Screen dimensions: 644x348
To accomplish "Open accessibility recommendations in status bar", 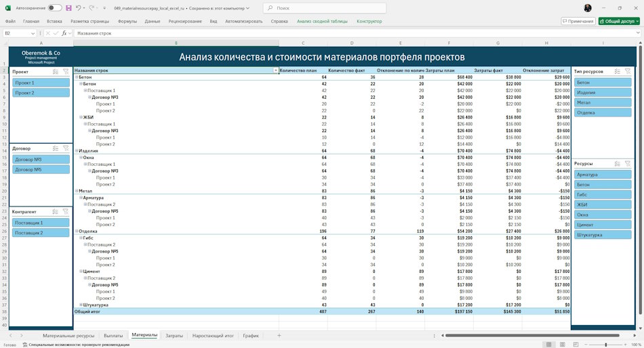I will point(76,345).
